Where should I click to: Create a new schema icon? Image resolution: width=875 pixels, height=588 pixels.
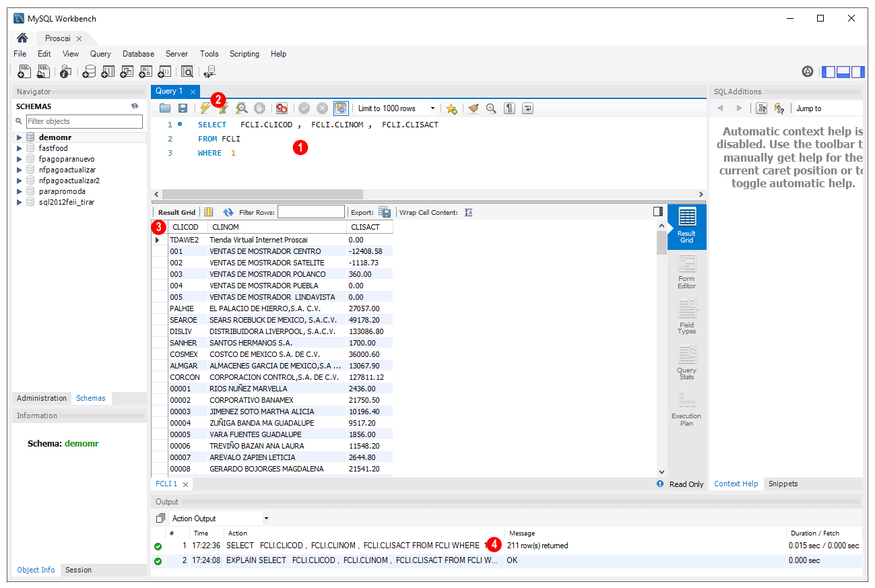(89, 71)
